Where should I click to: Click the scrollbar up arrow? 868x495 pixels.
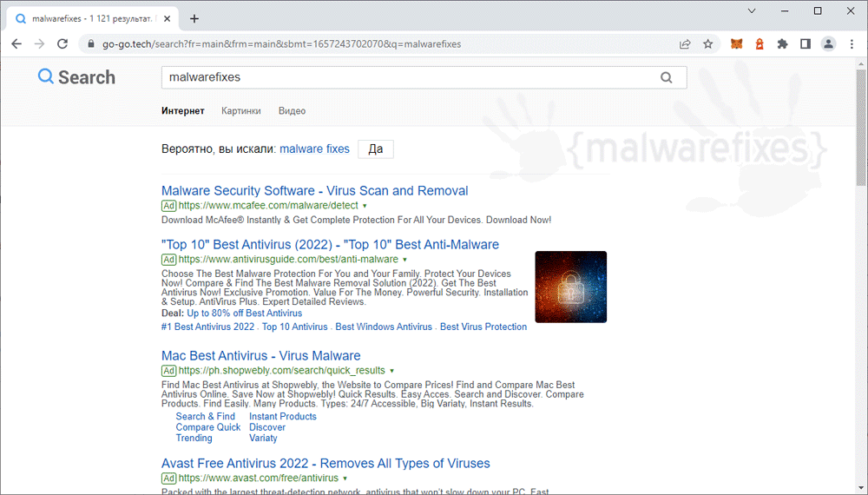(x=861, y=64)
